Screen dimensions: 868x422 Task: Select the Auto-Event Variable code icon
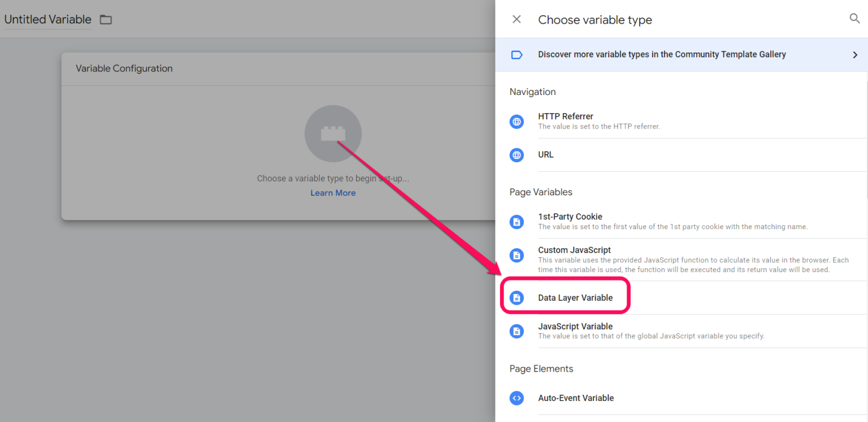point(517,398)
